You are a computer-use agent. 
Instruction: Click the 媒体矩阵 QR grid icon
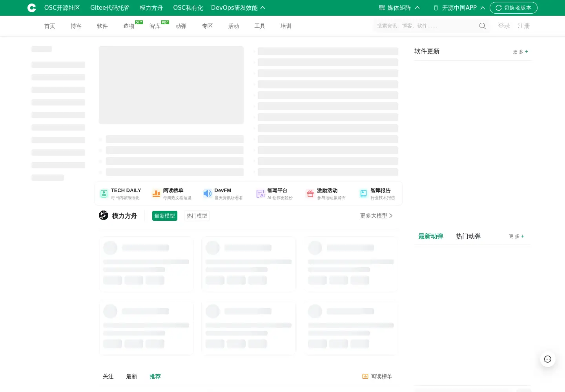(x=382, y=8)
